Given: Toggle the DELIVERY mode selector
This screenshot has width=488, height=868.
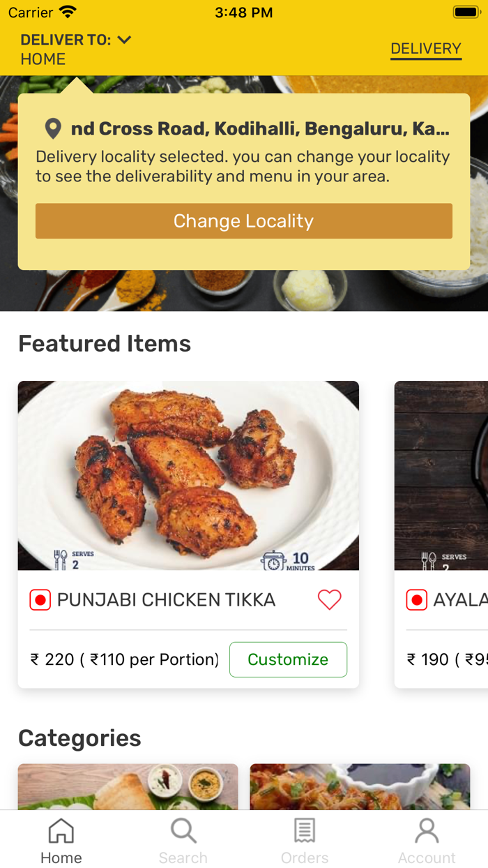Looking at the screenshot, I should click(425, 49).
